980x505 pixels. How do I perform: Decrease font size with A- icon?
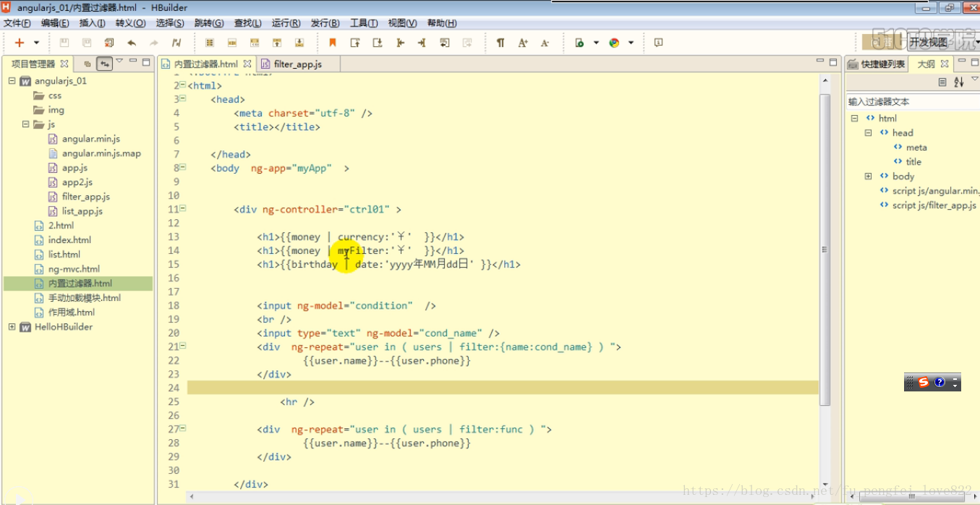coord(545,43)
